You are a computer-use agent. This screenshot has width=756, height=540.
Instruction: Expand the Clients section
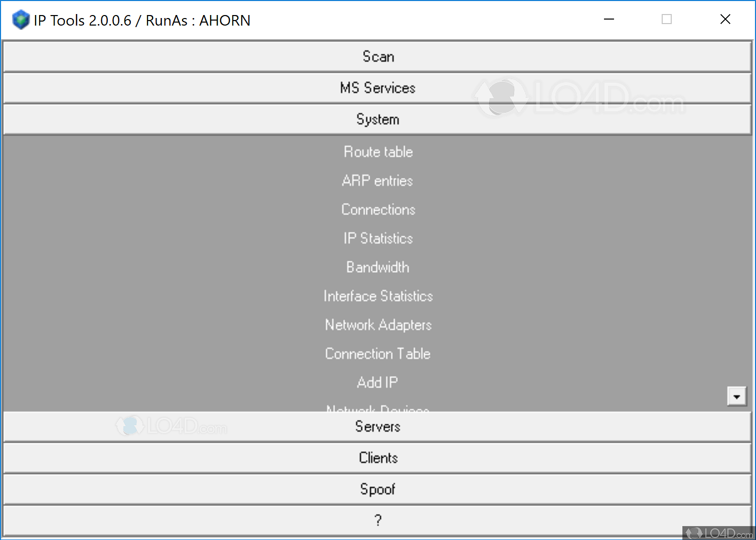pyautogui.click(x=377, y=458)
